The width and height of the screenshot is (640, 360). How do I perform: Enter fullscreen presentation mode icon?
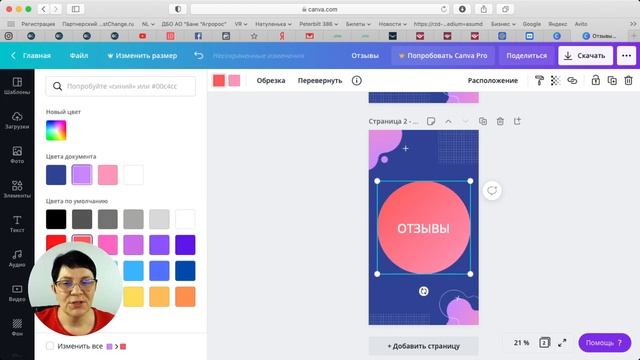(562, 342)
